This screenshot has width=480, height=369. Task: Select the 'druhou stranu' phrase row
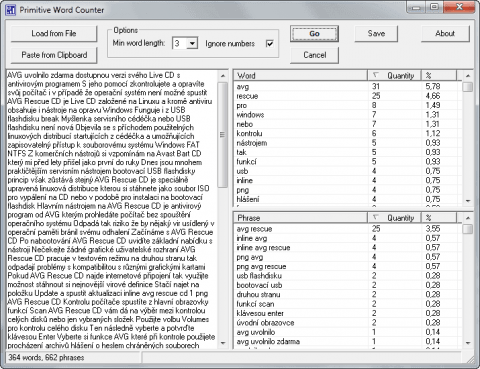click(348, 294)
